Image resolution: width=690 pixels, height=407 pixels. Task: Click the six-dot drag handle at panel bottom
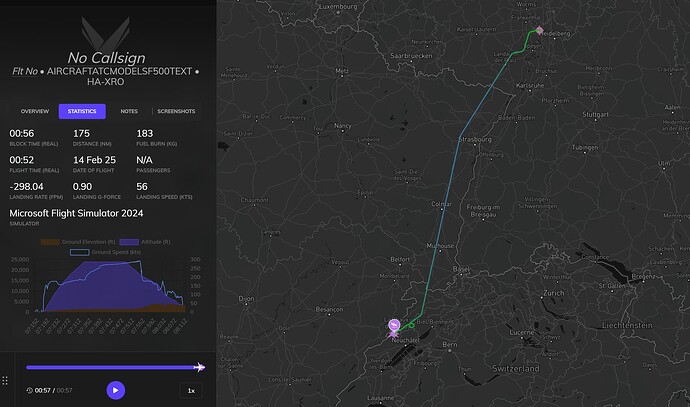pos(5,381)
